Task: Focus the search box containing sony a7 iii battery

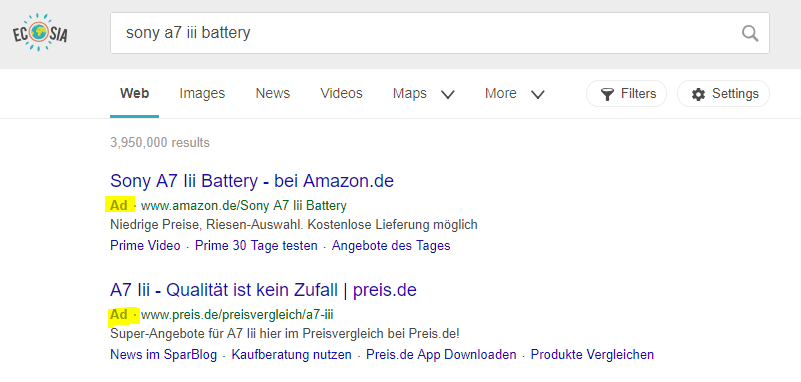Action: pyautogui.click(x=439, y=33)
